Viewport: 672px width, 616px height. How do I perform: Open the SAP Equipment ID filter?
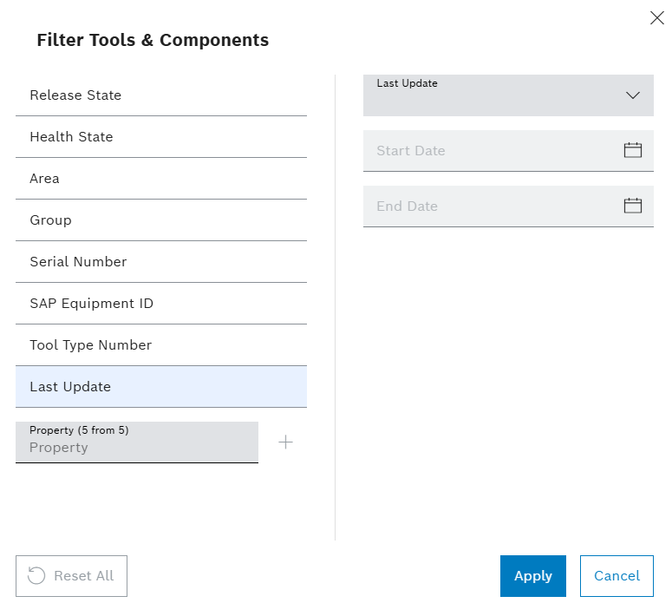pos(161,304)
